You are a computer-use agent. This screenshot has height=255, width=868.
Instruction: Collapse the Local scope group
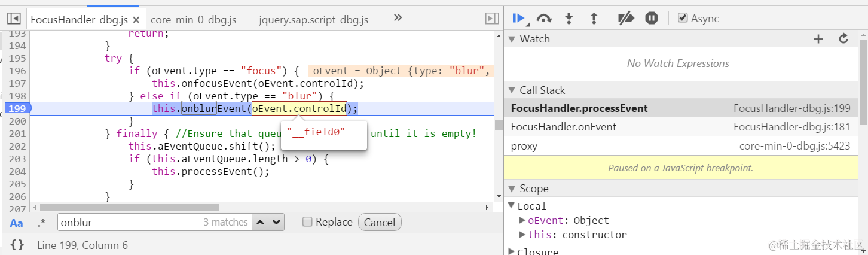(512, 206)
